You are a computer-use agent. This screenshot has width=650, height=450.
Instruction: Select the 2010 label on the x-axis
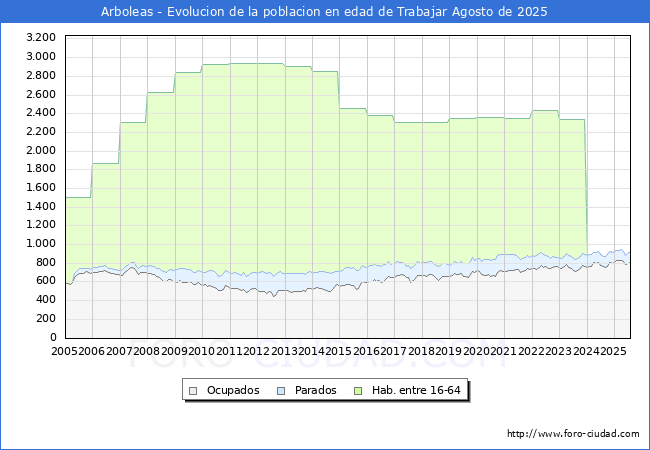[201, 351]
